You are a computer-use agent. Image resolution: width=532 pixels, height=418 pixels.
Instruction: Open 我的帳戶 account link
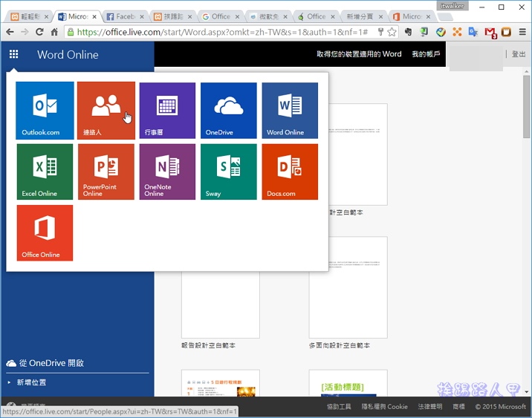pos(426,54)
